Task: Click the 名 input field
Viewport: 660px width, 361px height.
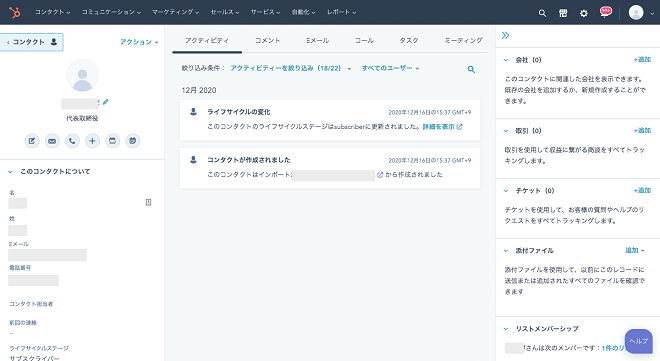Action: (x=18, y=203)
